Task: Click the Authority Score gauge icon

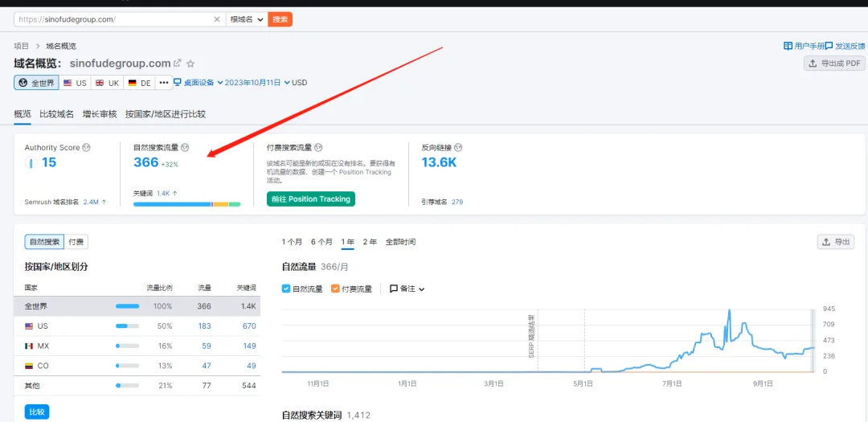Action: point(31,163)
